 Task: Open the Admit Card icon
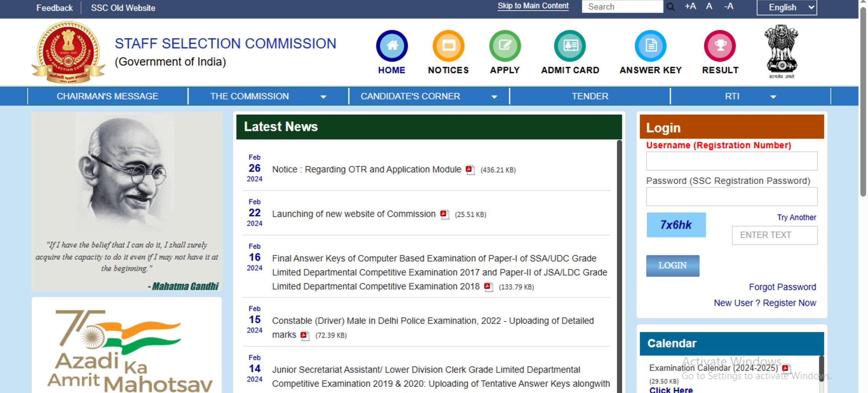point(570,46)
